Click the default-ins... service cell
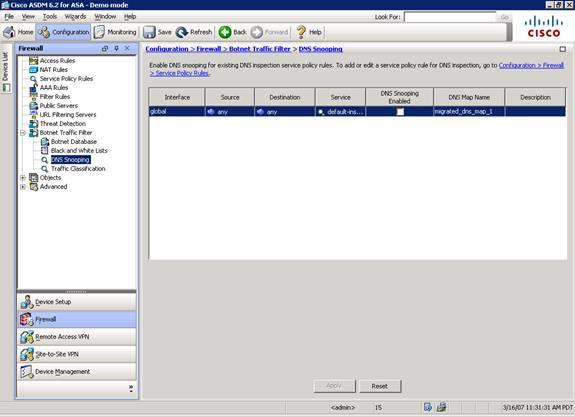The width and height of the screenshot is (575, 417). (340, 111)
